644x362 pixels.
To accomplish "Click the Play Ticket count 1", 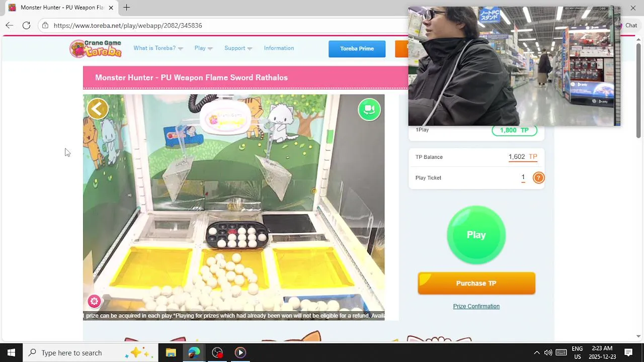I will [x=523, y=177].
